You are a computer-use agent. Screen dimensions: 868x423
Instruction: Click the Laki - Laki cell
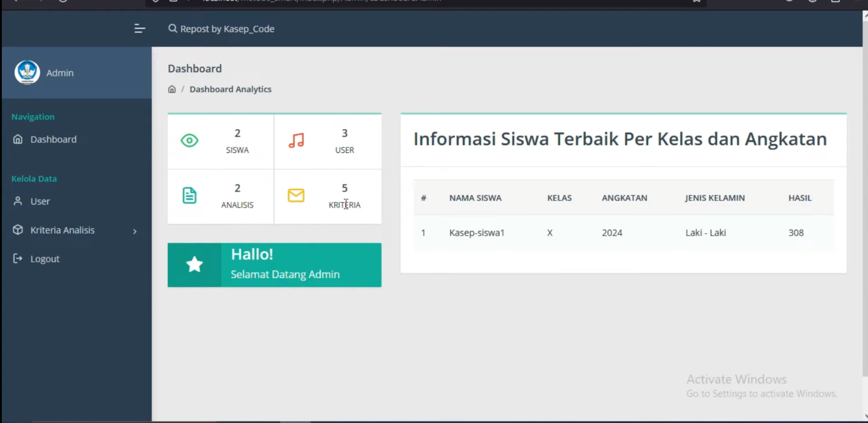pos(705,233)
